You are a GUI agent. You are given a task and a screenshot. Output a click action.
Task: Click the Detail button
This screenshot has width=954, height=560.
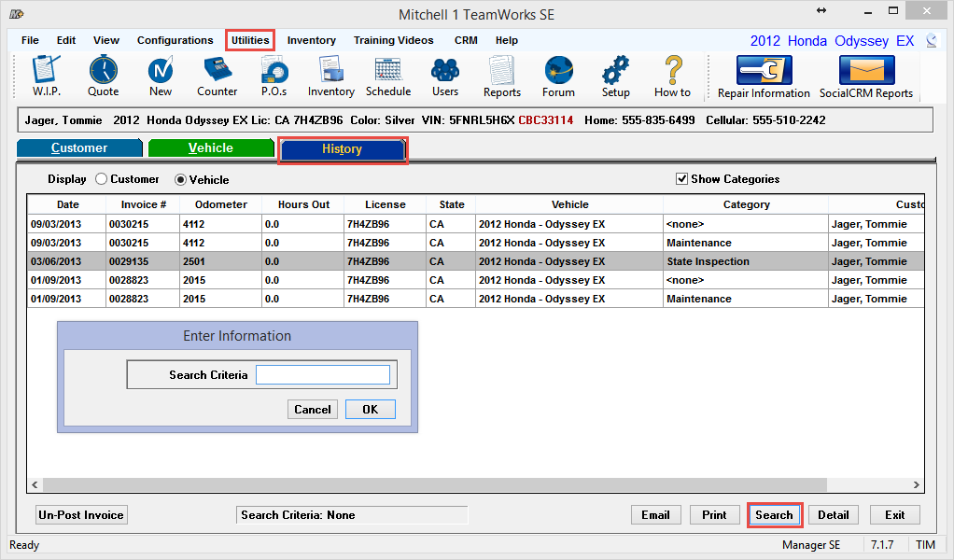(x=833, y=515)
